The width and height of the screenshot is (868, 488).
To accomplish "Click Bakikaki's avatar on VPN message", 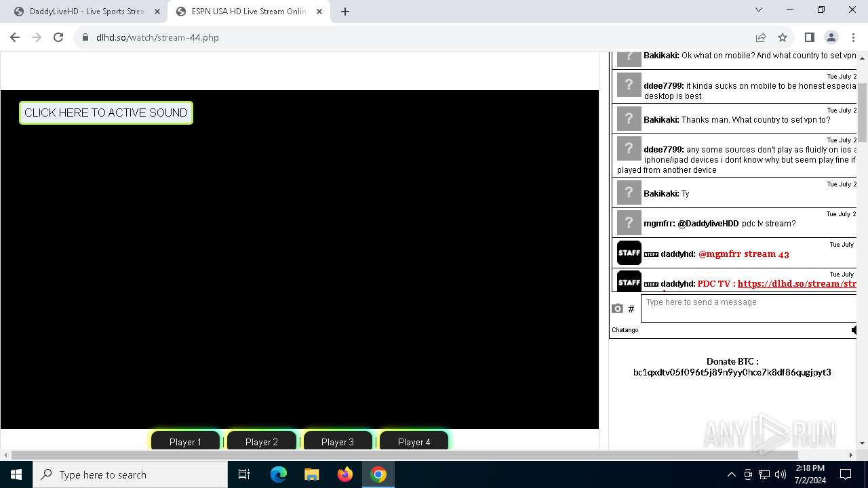I will (x=629, y=119).
